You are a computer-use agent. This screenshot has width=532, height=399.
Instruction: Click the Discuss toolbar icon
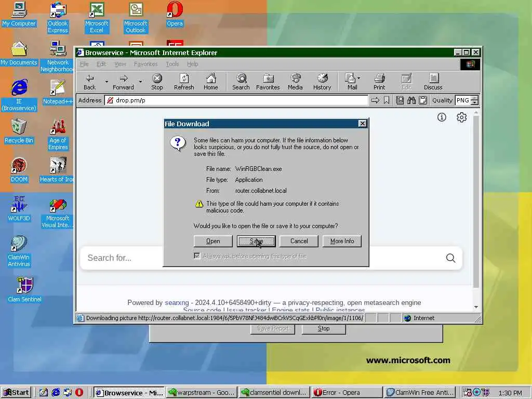tap(433, 82)
